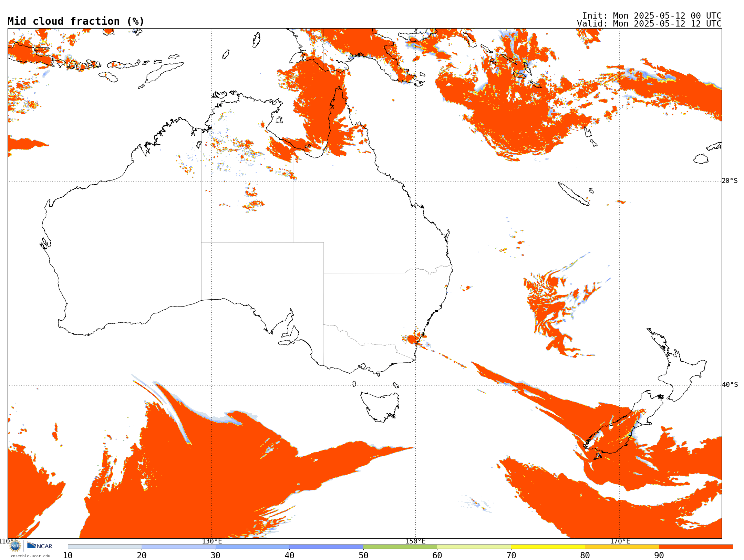Click the colorbar tick label 30

tap(216, 555)
